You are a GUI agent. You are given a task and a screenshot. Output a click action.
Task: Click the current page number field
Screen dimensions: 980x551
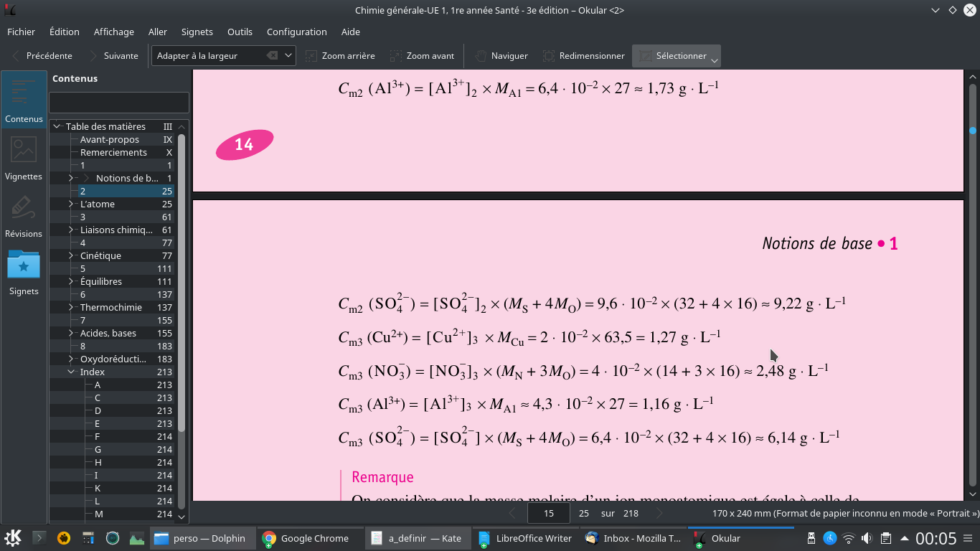(x=549, y=513)
